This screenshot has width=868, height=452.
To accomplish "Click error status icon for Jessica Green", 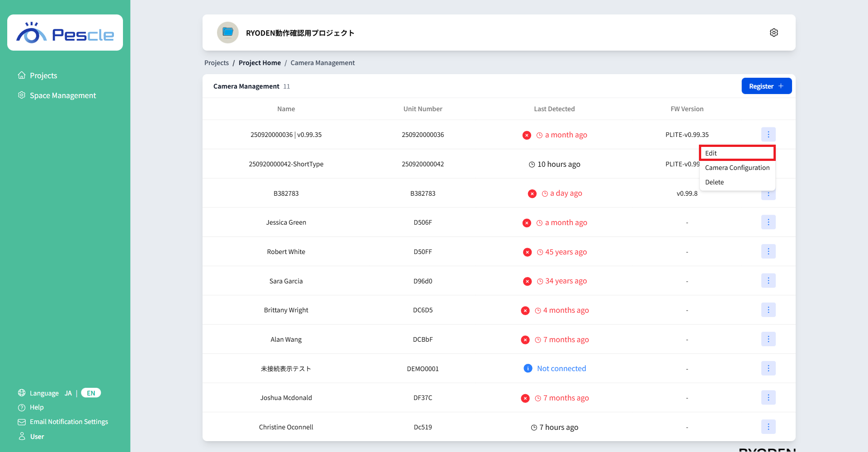I will pyautogui.click(x=527, y=223).
